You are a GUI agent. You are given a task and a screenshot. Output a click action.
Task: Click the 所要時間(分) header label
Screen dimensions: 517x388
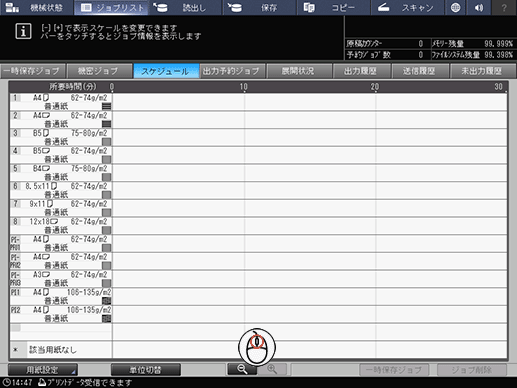click(x=73, y=87)
